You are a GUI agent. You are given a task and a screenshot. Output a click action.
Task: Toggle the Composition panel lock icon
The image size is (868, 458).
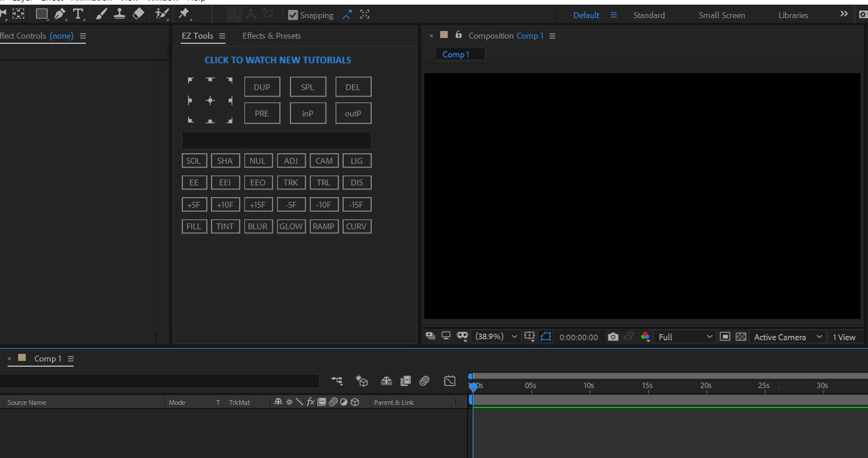point(458,35)
